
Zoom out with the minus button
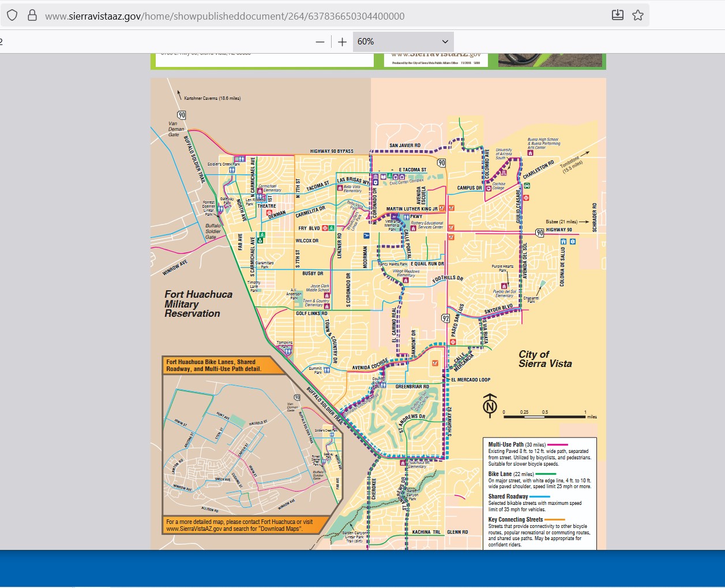click(x=320, y=42)
